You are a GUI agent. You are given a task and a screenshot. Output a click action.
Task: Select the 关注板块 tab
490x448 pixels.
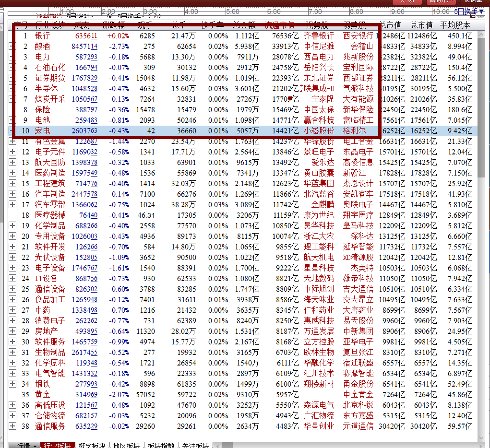point(195,445)
